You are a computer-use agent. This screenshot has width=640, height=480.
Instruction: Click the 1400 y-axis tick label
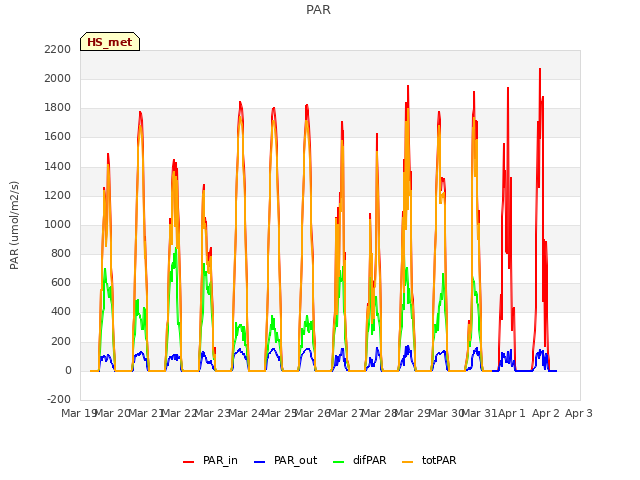coord(58,166)
